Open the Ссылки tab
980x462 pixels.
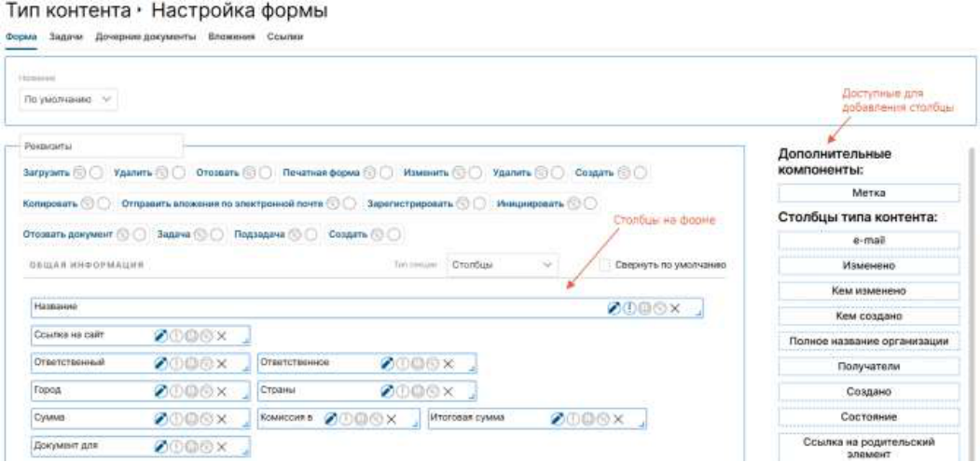pyautogui.click(x=285, y=37)
